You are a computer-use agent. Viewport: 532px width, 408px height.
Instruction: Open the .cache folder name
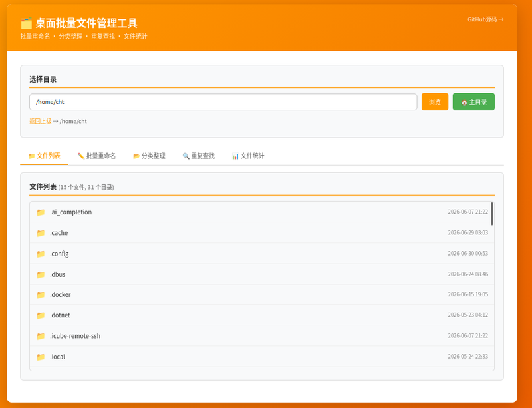pos(59,233)
